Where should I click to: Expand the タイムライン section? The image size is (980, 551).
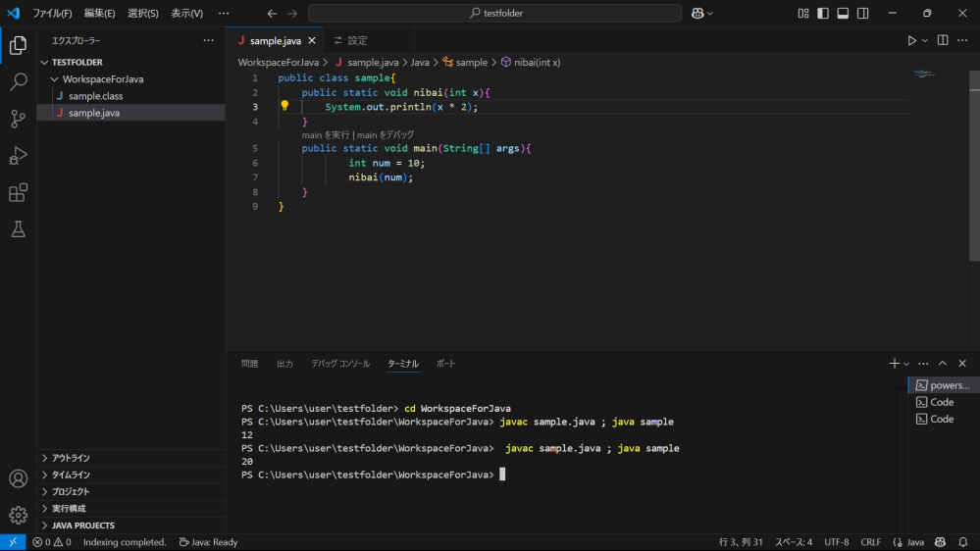[x=131, y=475]
